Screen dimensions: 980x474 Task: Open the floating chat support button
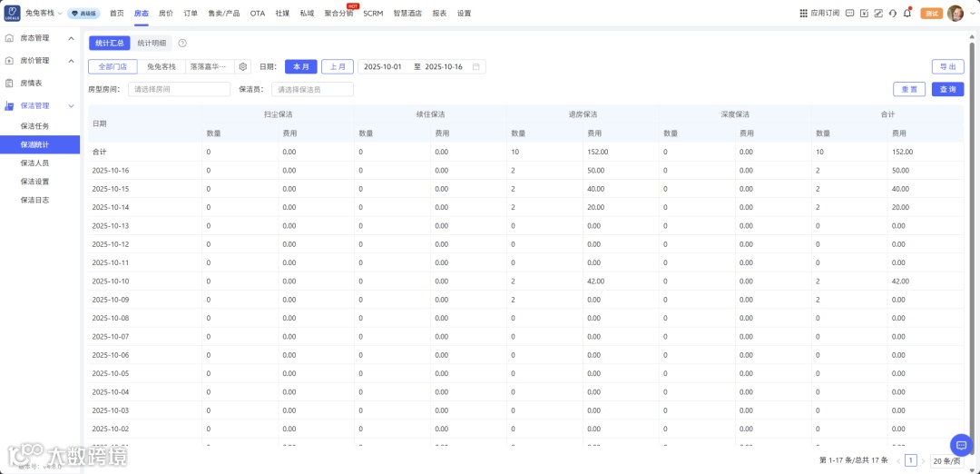pos(961,445)
